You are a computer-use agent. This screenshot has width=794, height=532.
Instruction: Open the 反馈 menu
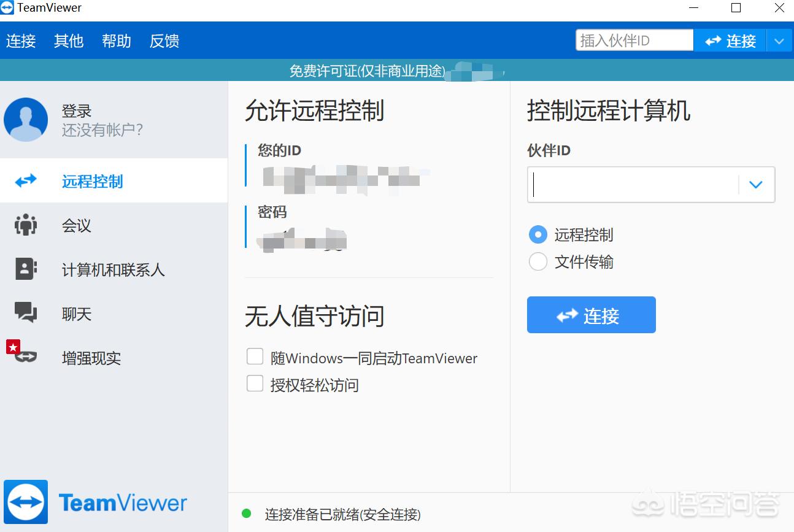point(163,40)
